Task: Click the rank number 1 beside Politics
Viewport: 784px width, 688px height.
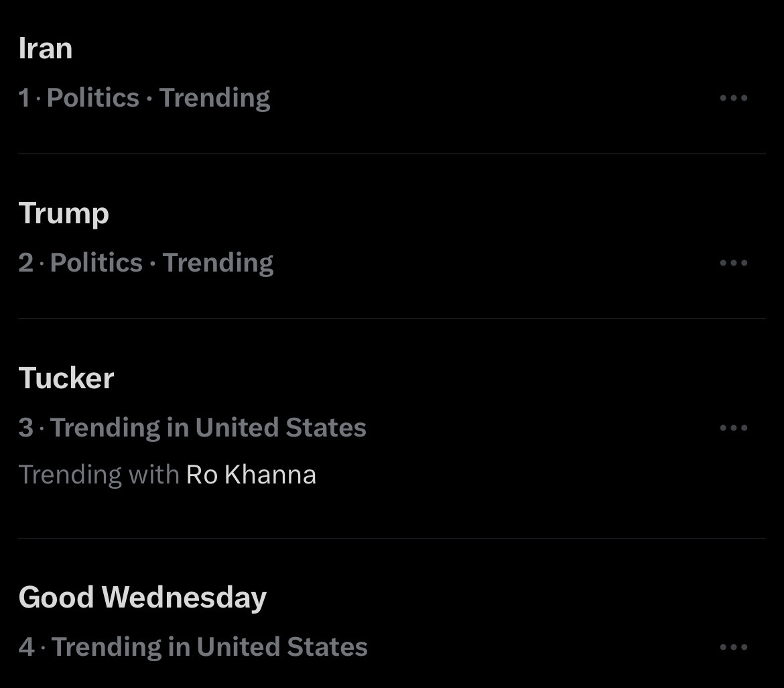Action: click(x=24, y=98)
